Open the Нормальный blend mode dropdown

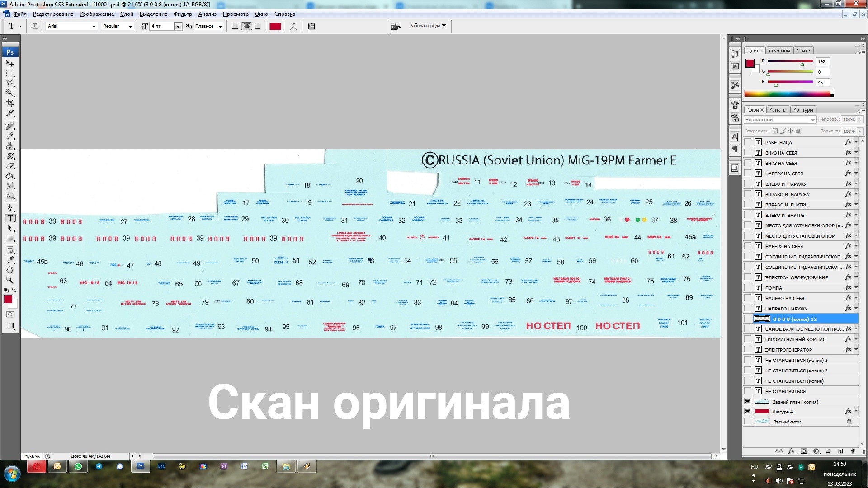coord(812,120)
